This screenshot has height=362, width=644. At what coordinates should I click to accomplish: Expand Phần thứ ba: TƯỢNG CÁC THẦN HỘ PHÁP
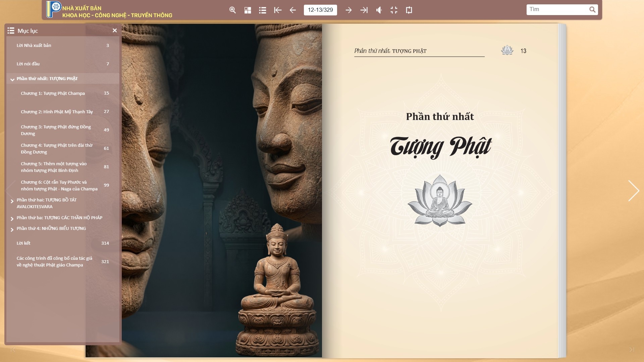12,218
